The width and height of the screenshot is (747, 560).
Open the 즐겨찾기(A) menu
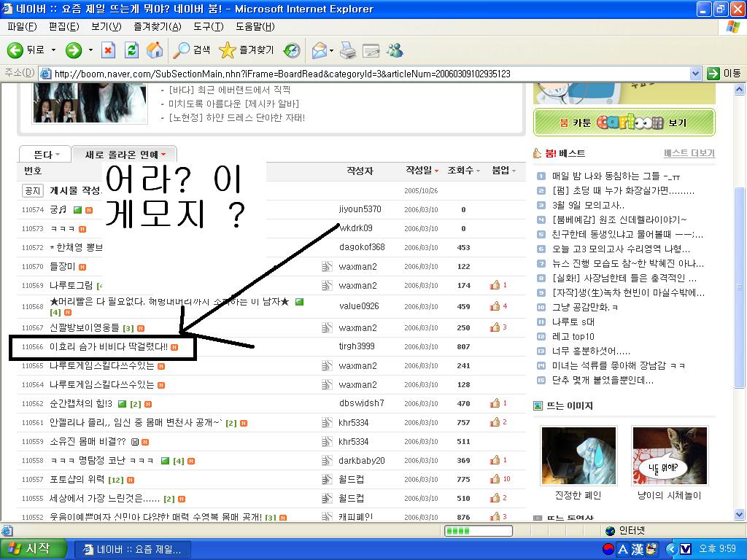pos(158,27)
